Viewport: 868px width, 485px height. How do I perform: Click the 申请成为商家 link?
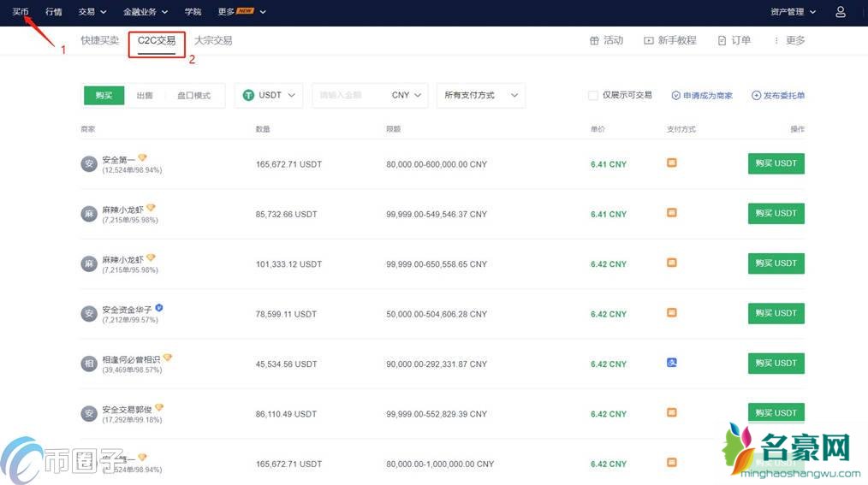[x=702, y=96]
